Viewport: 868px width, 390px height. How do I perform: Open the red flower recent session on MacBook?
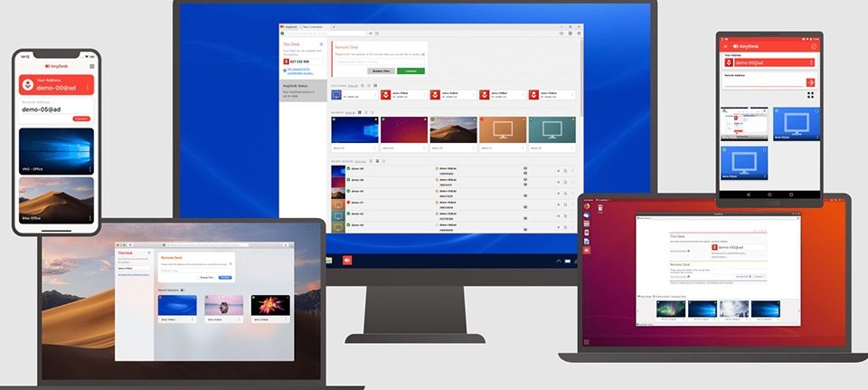tap(270, 305)
